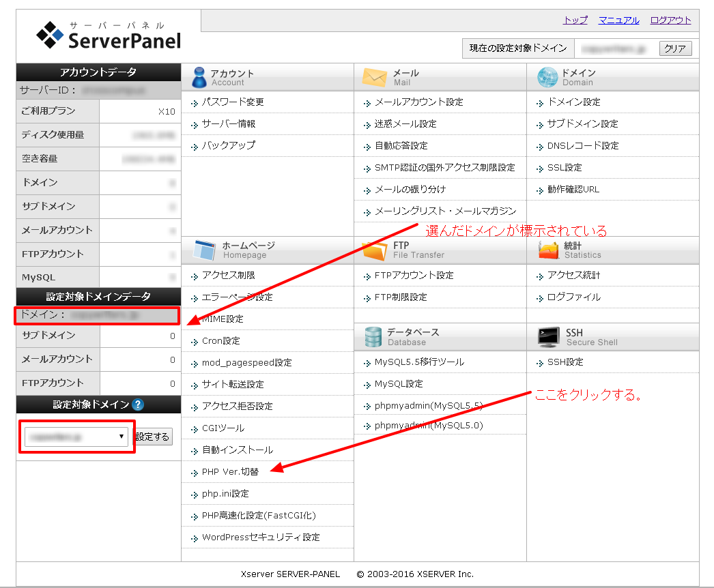Expand the target domain dropdown
Image resolution: width=714 pixels, height=588 pixels.
click(x=76, y=437)
